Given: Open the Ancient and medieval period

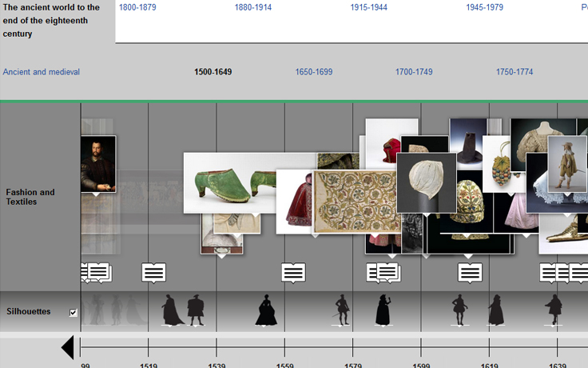Looking at the screenshot, I should (42, 72).
